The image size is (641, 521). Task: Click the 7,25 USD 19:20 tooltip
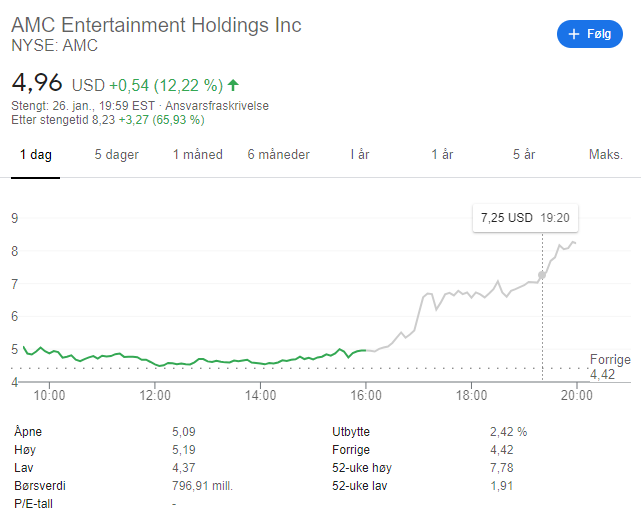525,218
